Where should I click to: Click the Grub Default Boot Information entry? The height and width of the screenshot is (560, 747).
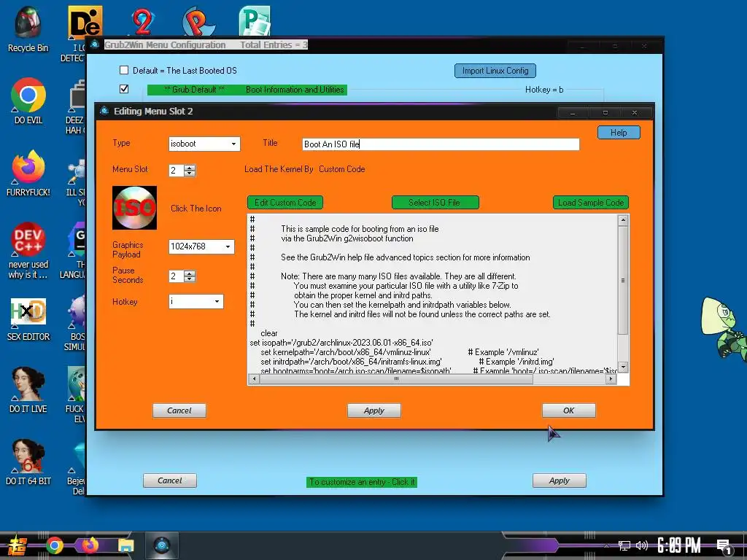pyautogui.click(x=247, y=90)
